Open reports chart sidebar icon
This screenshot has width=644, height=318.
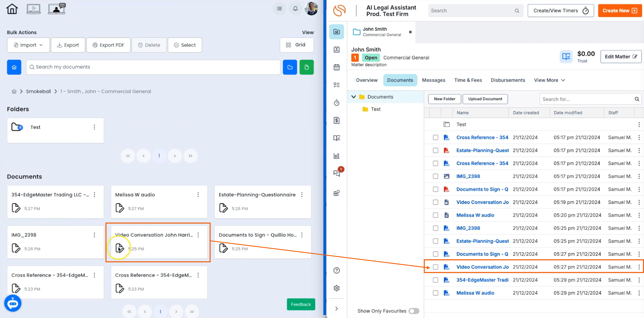tap(337, 156)
